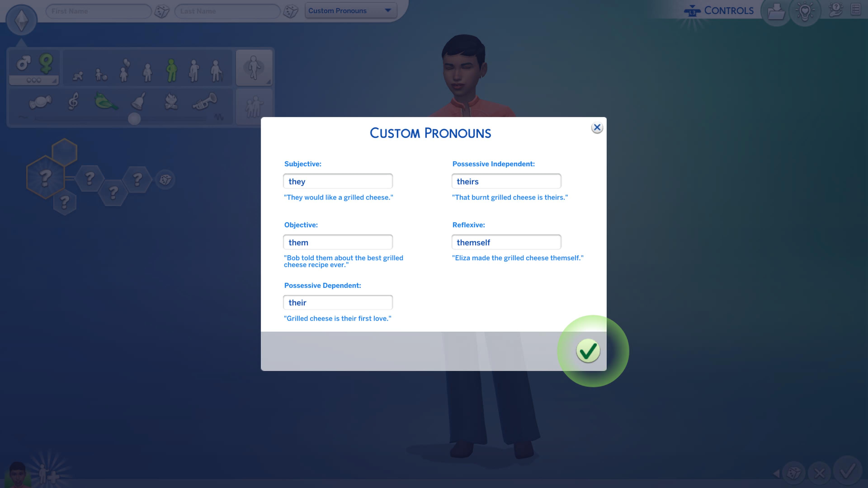868x488 pixels.
Task: Choose the treble clef melodic voice
Action: click(x=73, y=101)
